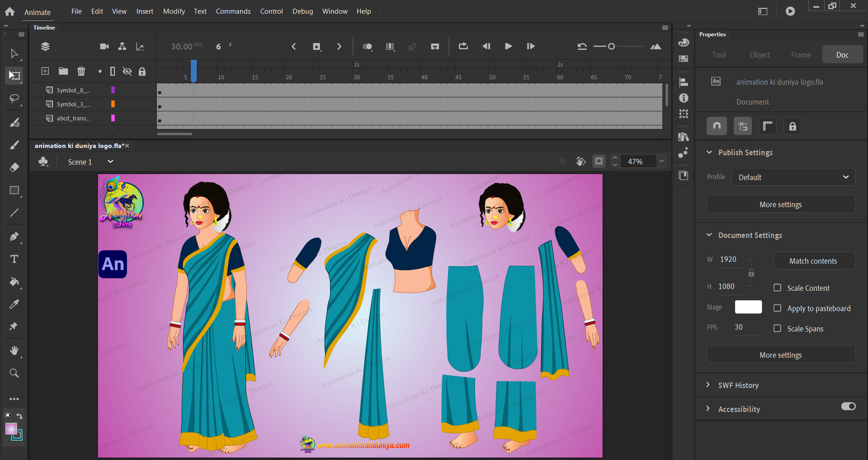Screen dimensions: 868x460
Task: Select the Lasso tool
Action: (x=14, y=99)
